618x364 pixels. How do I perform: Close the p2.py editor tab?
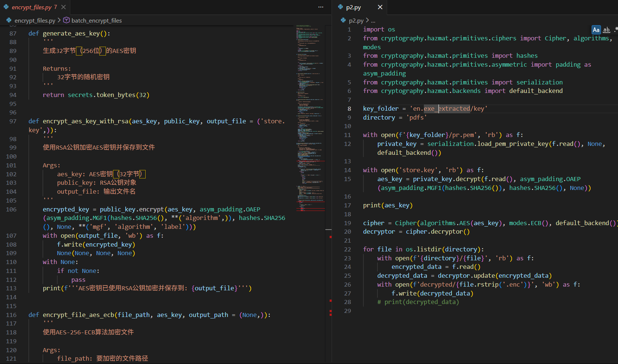pos(380,7)
